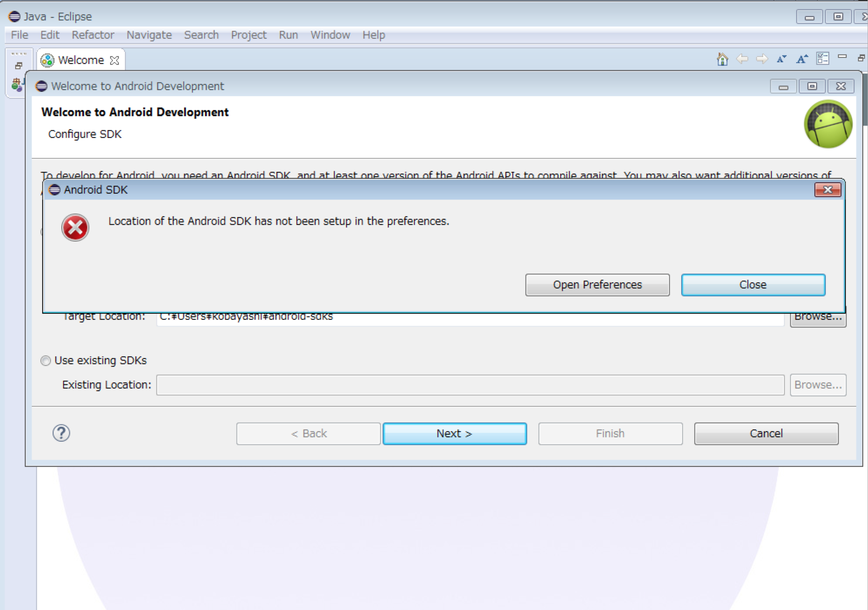Click the Eclipse icon in wizard title bar
868x610 pixels.
41,86
